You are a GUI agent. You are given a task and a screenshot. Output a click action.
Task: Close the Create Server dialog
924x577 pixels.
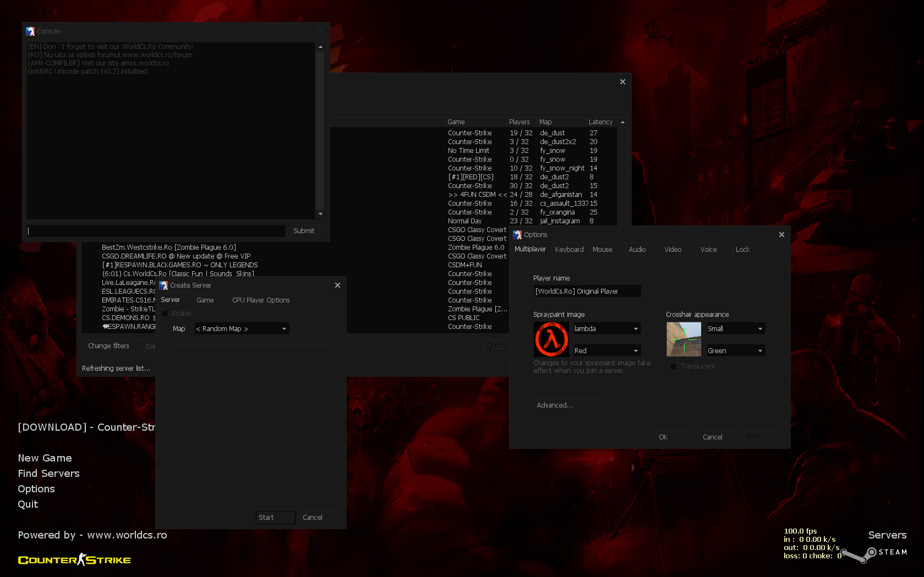(x=337, y=285)
